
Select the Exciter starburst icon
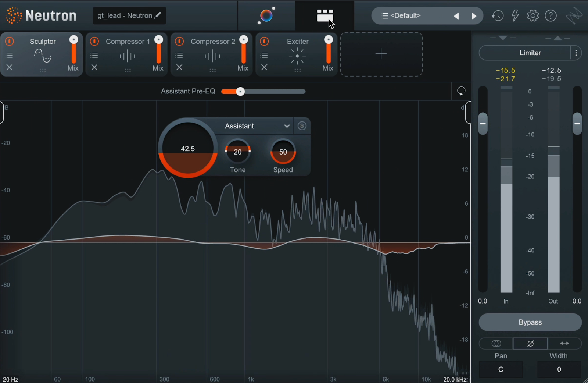(x=297, y=56)
